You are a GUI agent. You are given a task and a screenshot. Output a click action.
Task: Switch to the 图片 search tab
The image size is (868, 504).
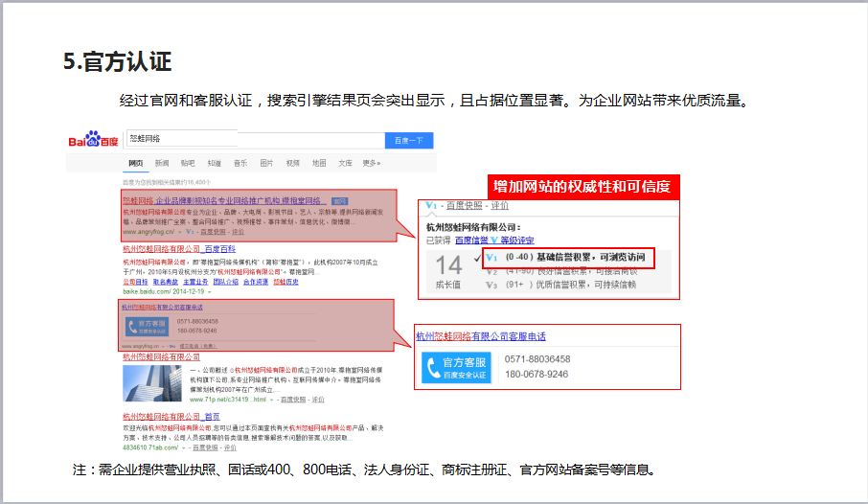coord(266,164)
